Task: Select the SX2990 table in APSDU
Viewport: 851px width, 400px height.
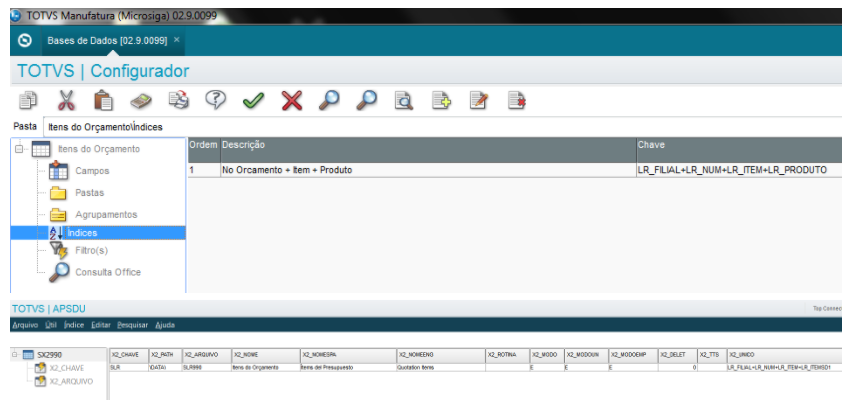Action: point(49,355)
